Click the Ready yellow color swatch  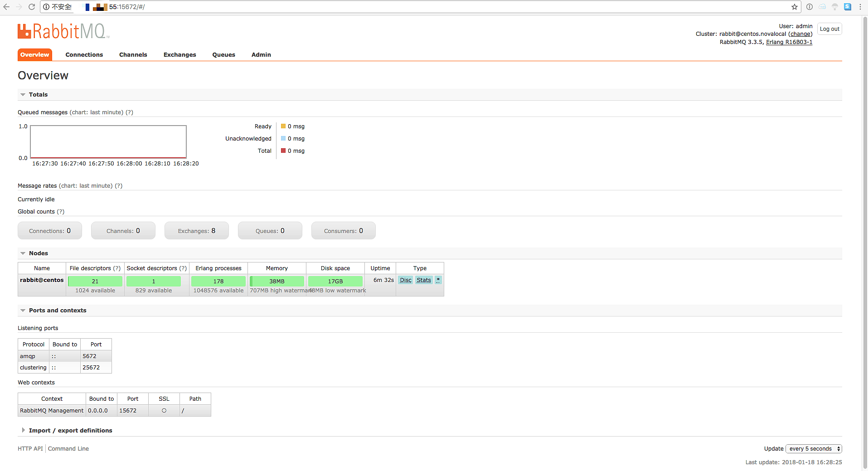pos(283,126)
